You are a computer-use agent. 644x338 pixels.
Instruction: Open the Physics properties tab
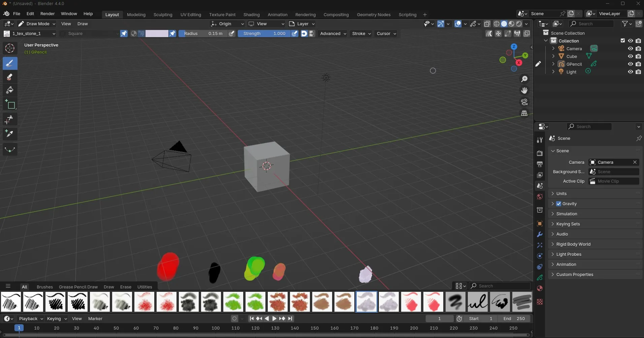(540, 256)
